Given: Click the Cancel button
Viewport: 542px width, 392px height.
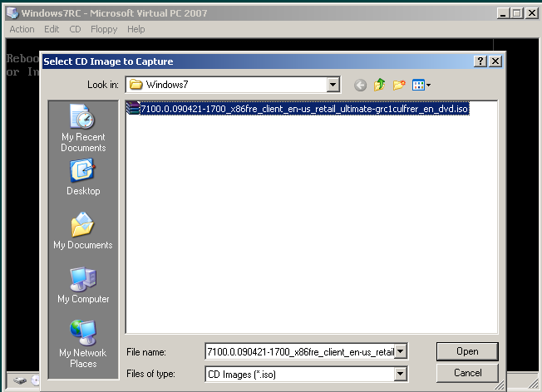Looking at the screenshot, I should tap(467, 373).
